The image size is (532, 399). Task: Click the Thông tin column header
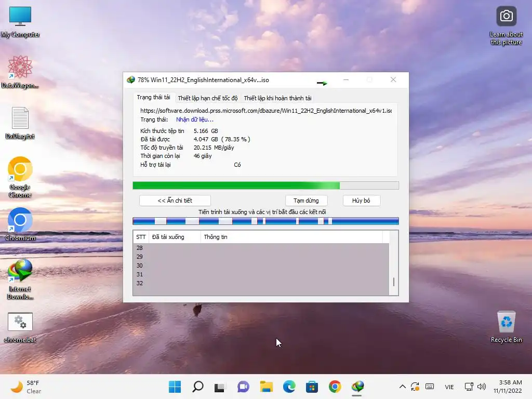291,237
